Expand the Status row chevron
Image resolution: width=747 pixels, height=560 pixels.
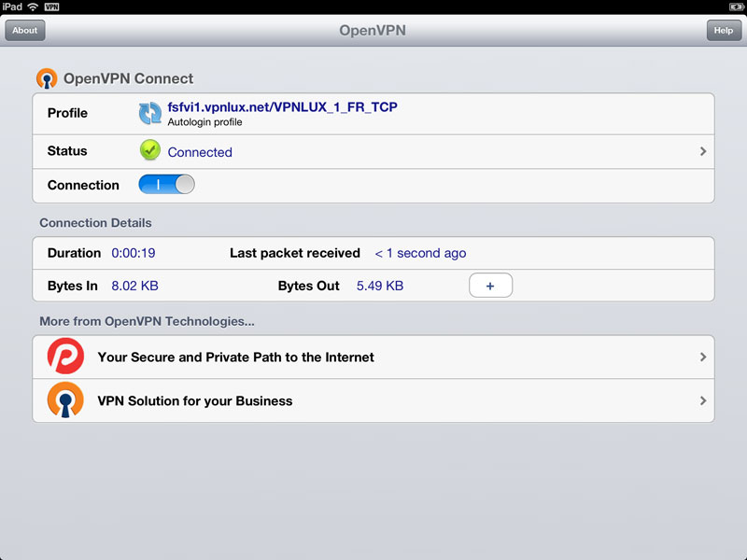click(703, 151)
